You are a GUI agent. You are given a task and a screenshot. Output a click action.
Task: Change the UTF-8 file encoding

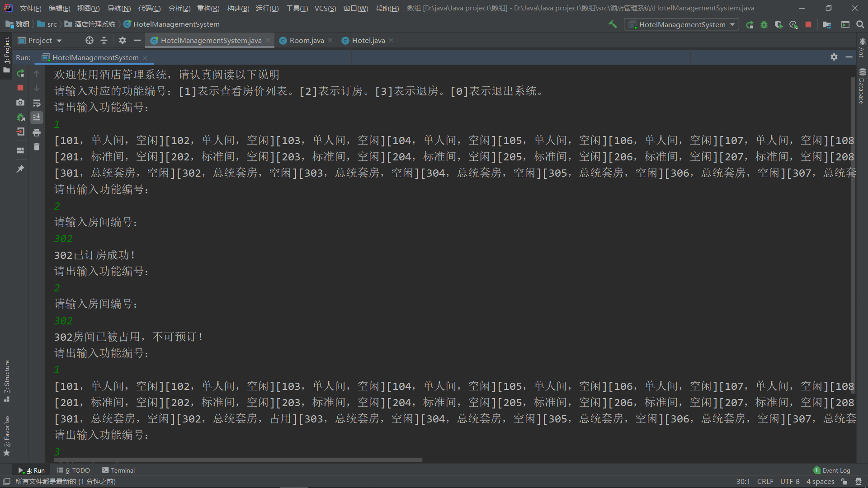790,482
